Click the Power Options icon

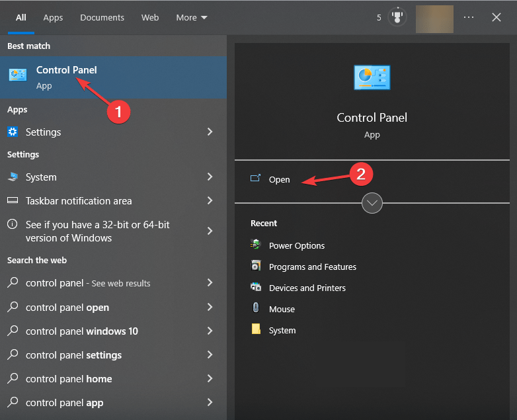[x=256, y=244]
